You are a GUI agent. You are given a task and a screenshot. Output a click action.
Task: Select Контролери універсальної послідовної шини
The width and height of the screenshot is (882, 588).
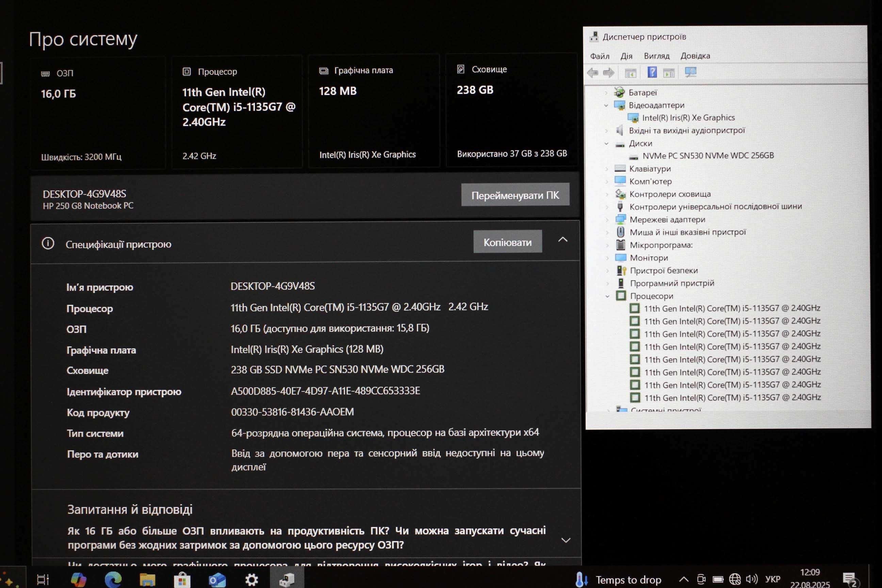pyautogui.click(x=716, y=207)
